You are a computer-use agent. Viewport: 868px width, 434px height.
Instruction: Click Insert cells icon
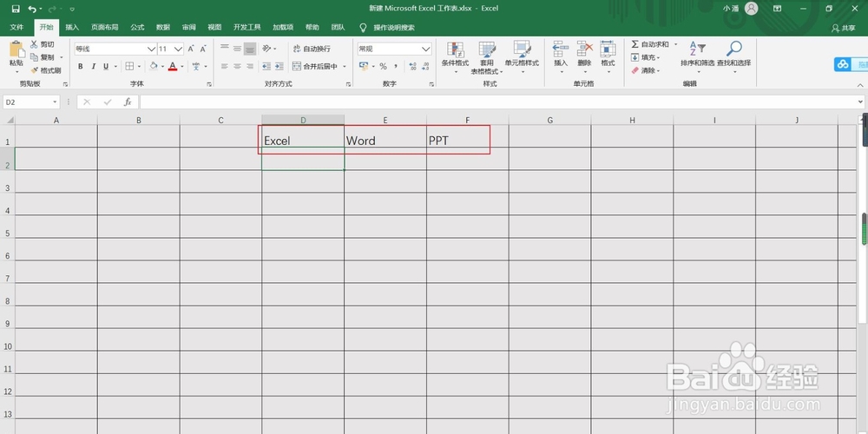pyautogui.click(x=561, y=49)
